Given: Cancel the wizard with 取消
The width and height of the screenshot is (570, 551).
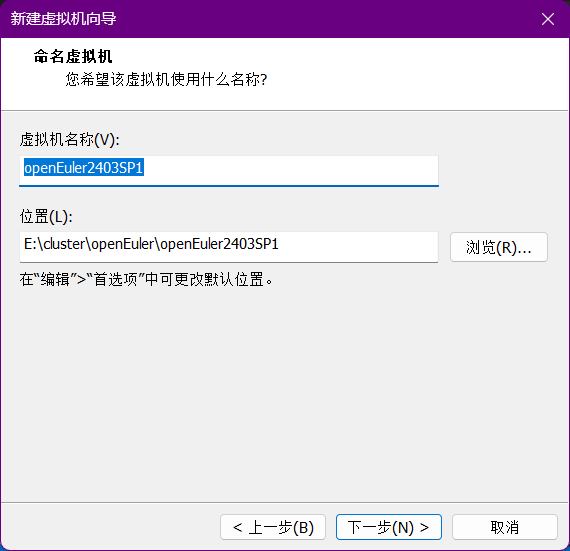Looking at the screenshot, I should (x=505, y=527).
